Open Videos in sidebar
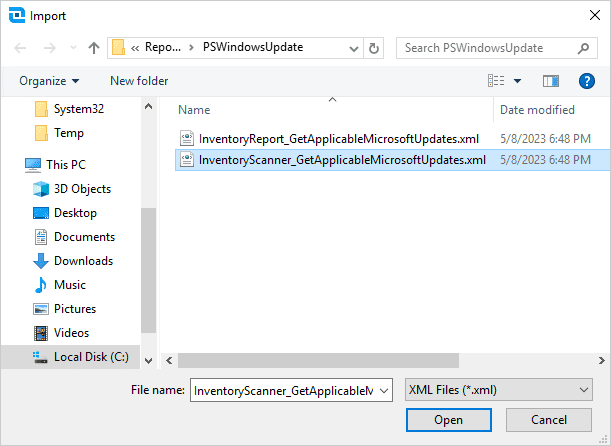Viewport: 611px width, 446px height. point(71,333)
